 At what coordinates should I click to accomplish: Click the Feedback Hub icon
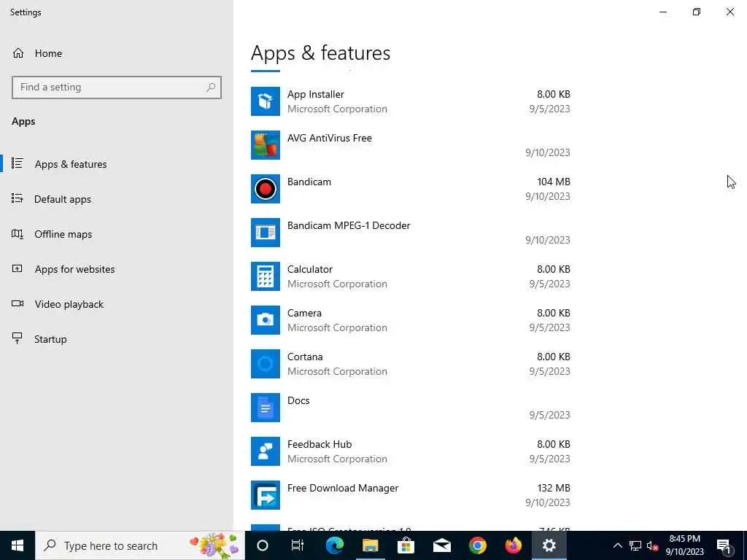266,452
